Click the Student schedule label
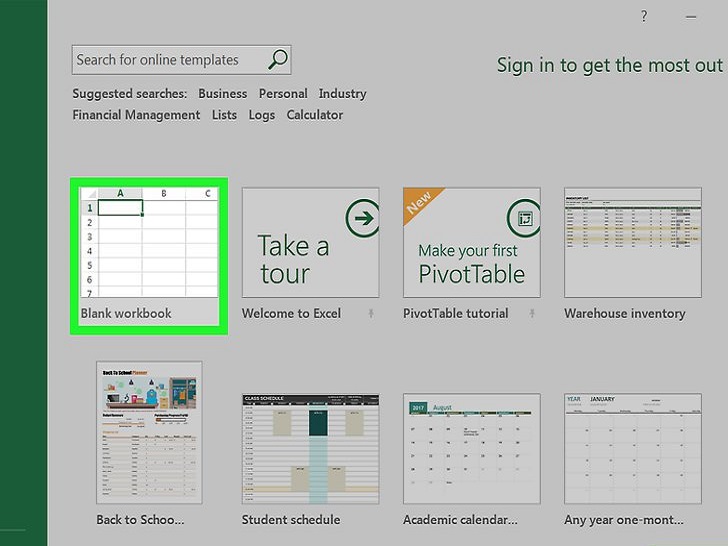The width and height of the screenshot is (728, 546). pyautogui.click(x=291, y=520)
